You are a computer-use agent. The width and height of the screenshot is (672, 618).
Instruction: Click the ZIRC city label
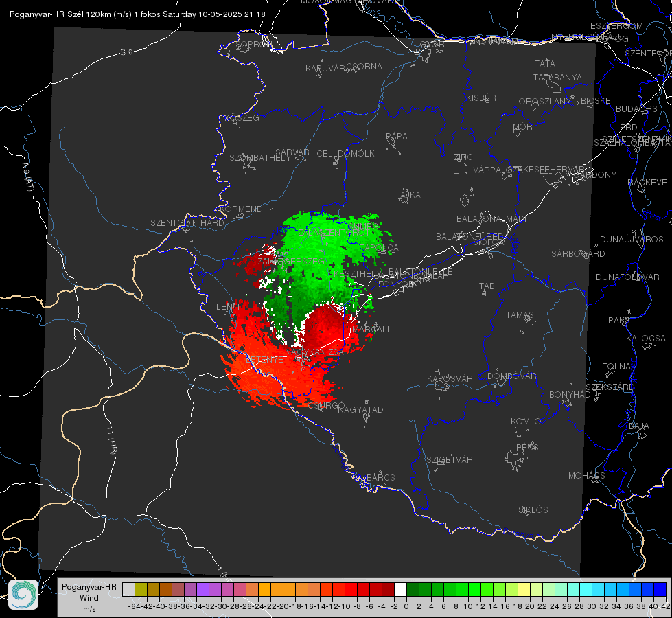(x=463, y=157)
